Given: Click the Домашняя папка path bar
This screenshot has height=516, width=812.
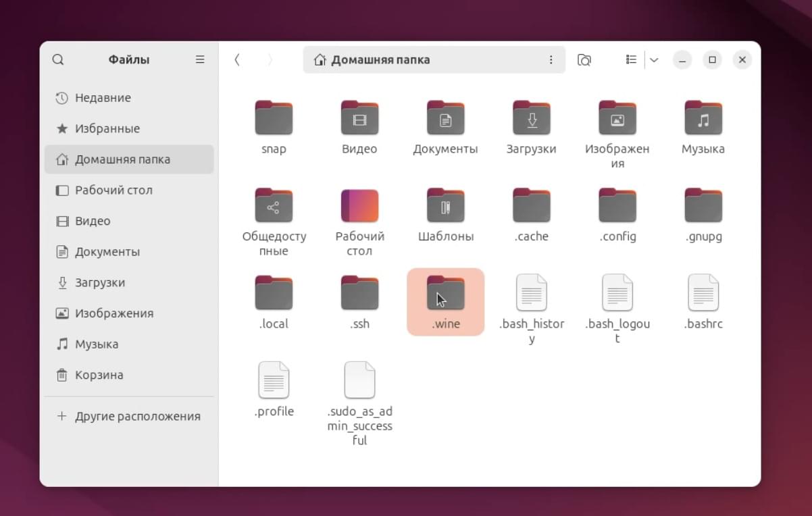Looking at the screenshot, I should click(434, 59).
